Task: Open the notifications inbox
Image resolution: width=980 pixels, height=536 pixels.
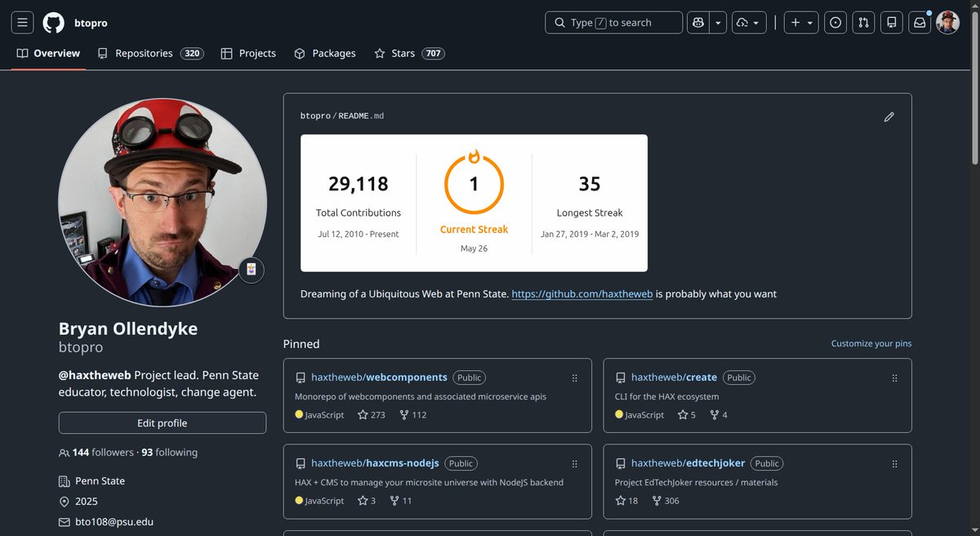Action: tap(920, 23)
